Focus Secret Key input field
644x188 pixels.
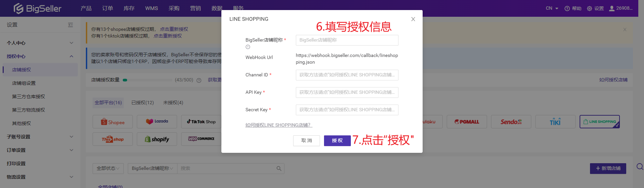(x=347, y=110)
